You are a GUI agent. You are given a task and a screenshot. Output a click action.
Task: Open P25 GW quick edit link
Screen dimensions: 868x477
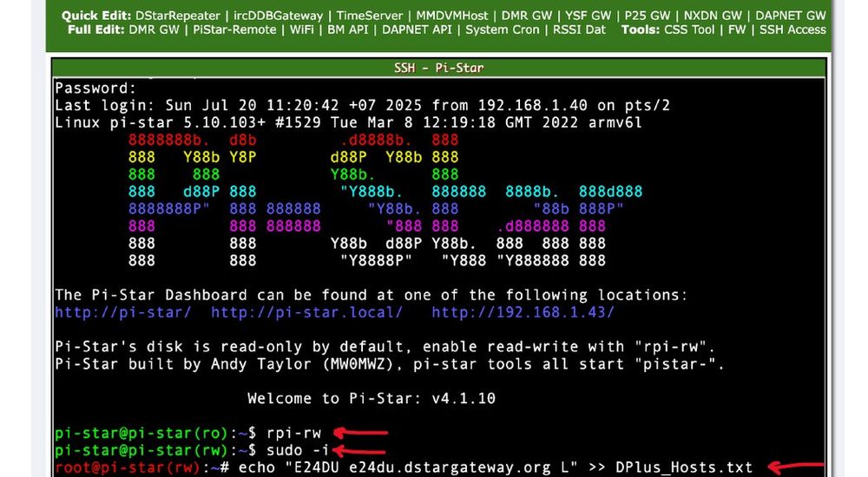[x=648, y=16]
